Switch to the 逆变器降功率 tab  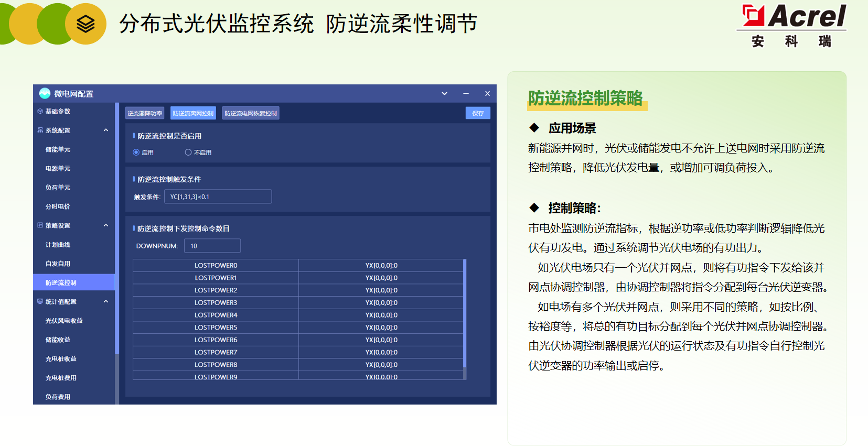[145, 113]
